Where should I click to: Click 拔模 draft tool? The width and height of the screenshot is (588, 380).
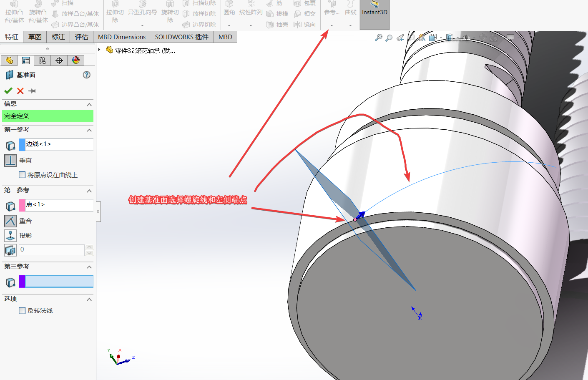click(277, 14)
